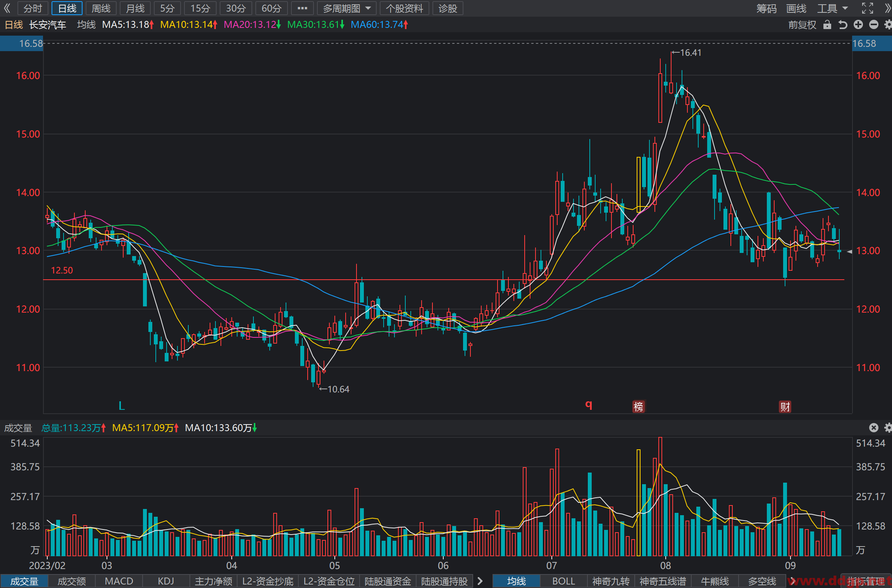Switch to the BOLL overlay tab

click(563, 581)
